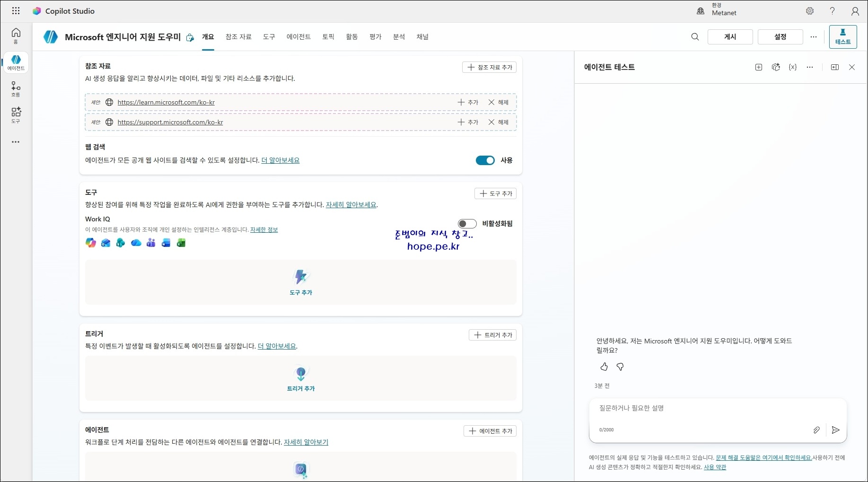Click the 트리거 추가 center card
Viewport: 868px width, 482px height.
[301, 378]
